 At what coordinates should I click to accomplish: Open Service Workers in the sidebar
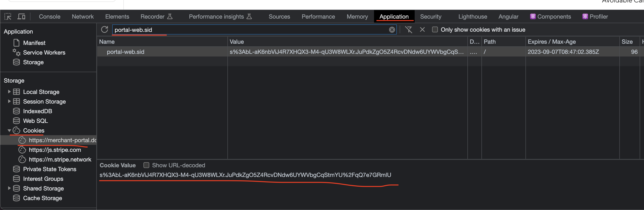44,53
